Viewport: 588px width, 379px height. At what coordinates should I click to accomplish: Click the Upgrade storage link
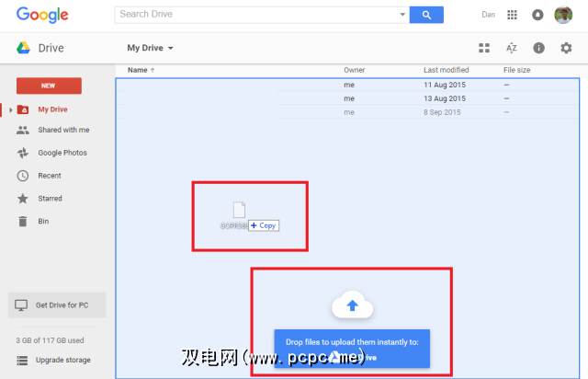63,360
